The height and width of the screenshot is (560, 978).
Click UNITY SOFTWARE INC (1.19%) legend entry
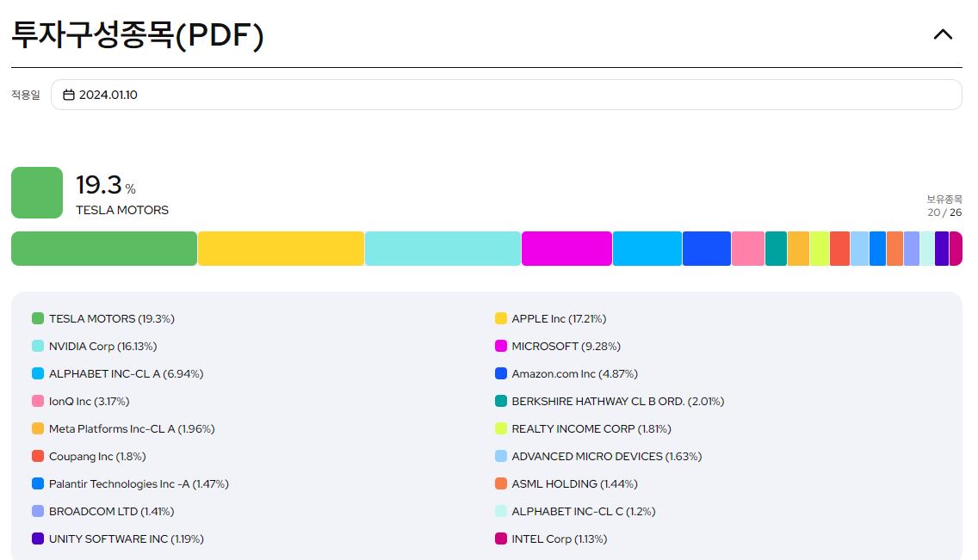pos(118,538)
